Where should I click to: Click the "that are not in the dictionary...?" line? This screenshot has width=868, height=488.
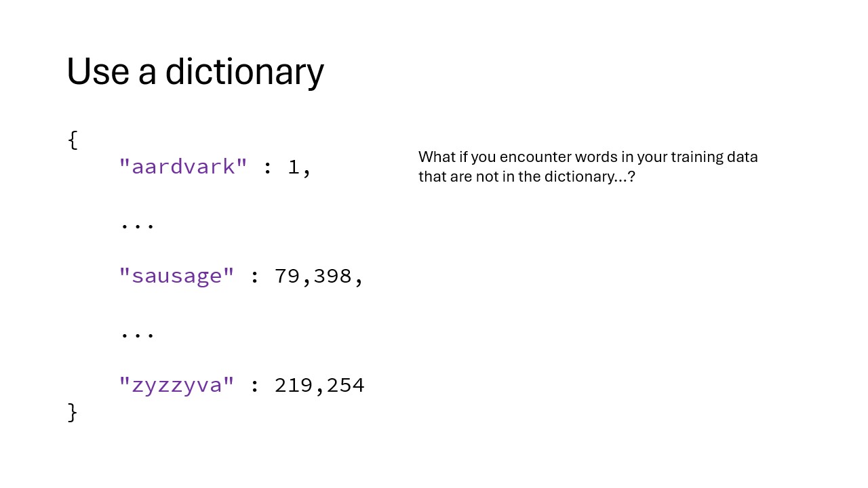pos(526,177)
